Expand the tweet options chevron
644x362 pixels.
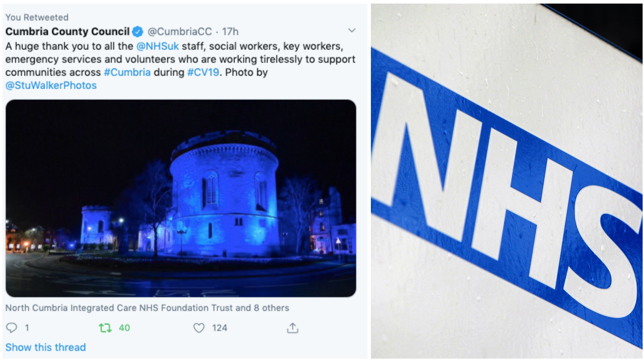coord(352,31)
